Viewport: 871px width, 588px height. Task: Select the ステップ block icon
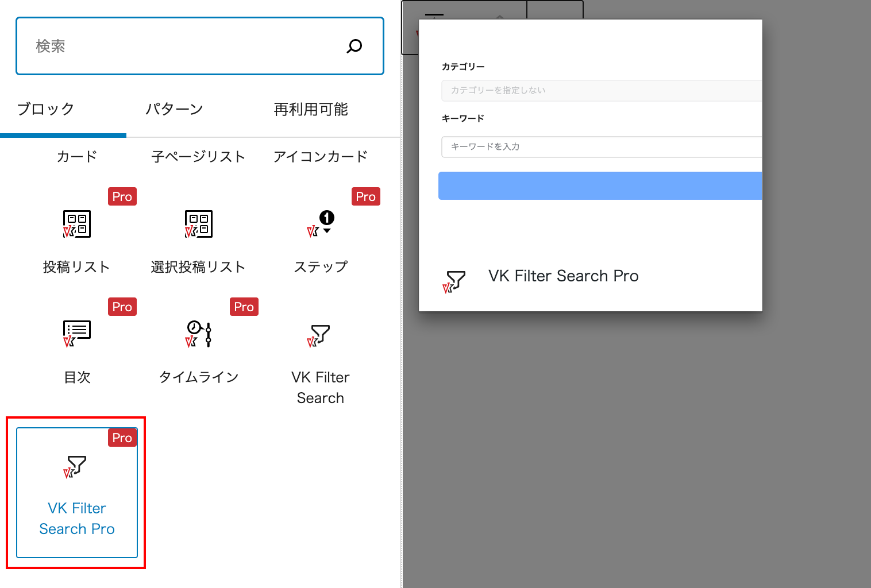coord(321,224)
